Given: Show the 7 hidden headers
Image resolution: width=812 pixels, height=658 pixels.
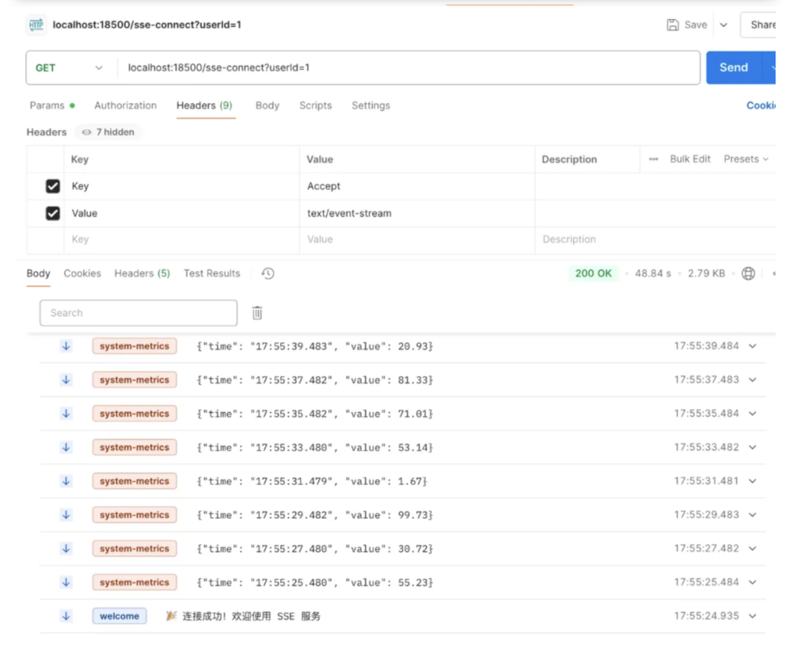Looking at the screenshot, I should [x=108, y=132].
